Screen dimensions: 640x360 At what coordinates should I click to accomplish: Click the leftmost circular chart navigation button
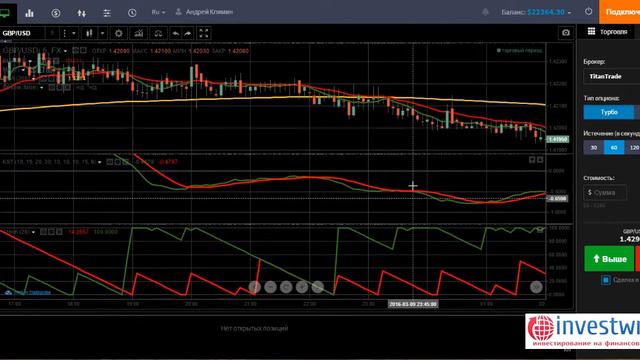[x=255, y=287]
